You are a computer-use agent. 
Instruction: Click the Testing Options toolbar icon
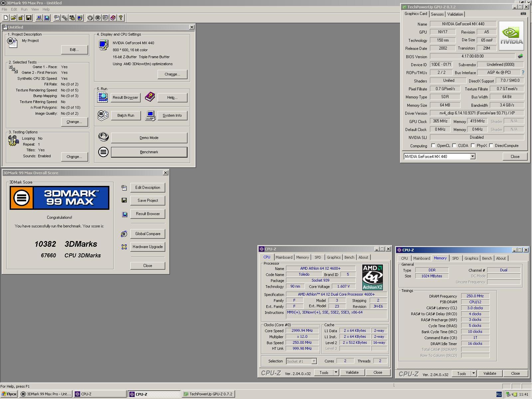(x=72, y=18)
